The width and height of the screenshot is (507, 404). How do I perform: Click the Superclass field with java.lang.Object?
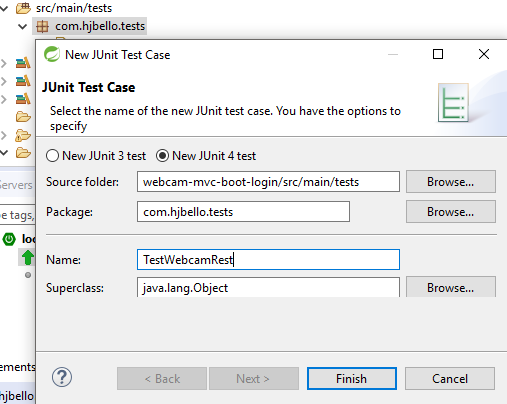(x=268, y=287)
